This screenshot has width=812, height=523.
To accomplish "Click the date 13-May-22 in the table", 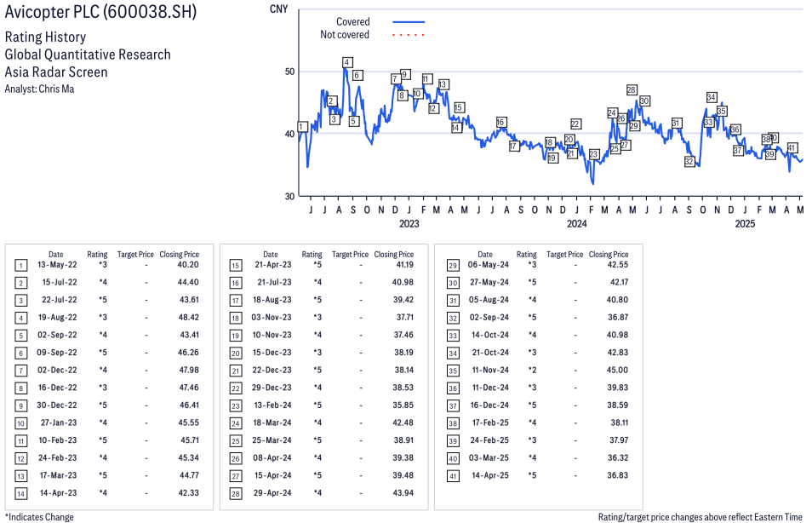I will coord(57,265).
